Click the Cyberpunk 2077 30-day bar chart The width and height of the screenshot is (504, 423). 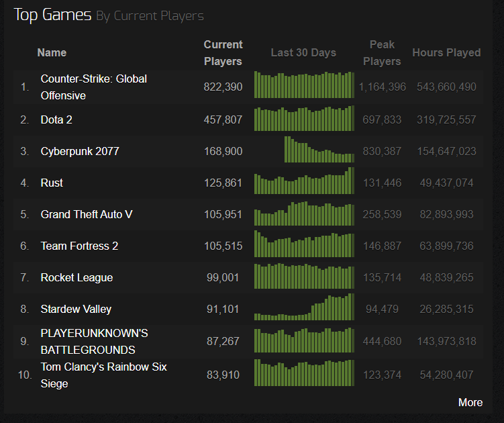(x=319, y=149)
